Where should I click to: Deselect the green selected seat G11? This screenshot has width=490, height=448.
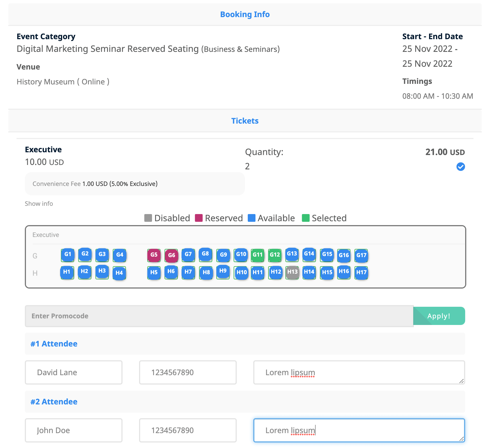(x=258, y=255)
